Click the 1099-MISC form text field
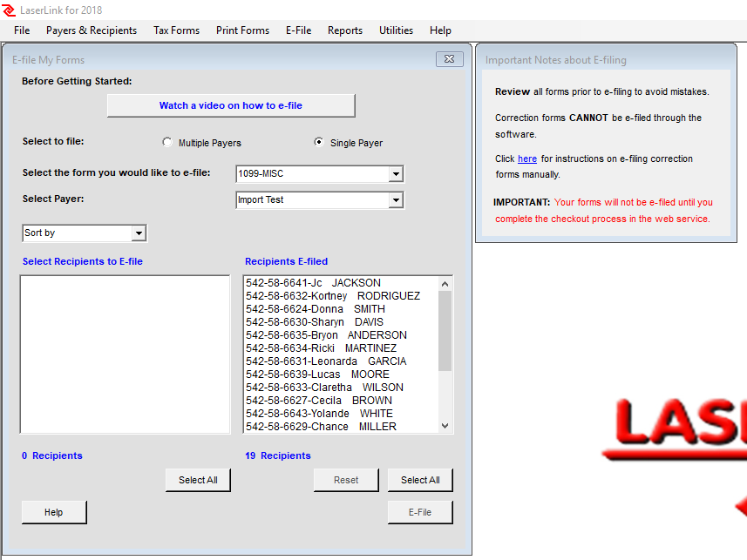The image size is (747, 560). [x=313, y=174]
